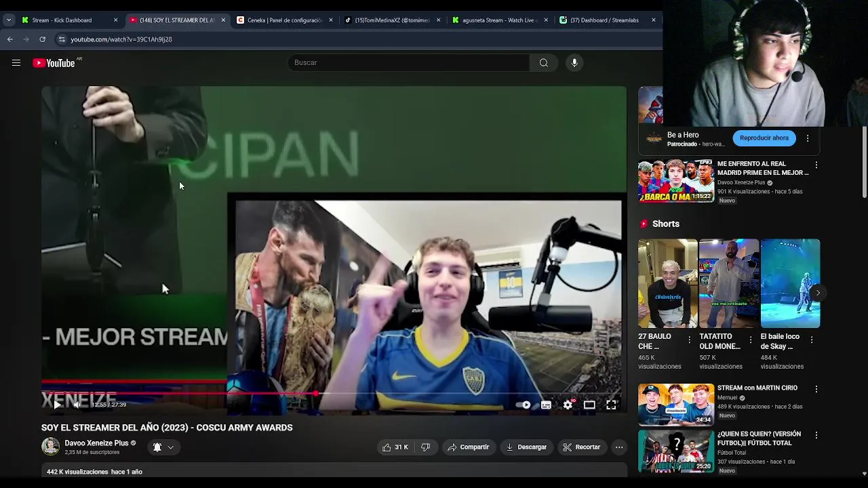
Task: Open more actions next to Recortar
Action: point(619,447)
